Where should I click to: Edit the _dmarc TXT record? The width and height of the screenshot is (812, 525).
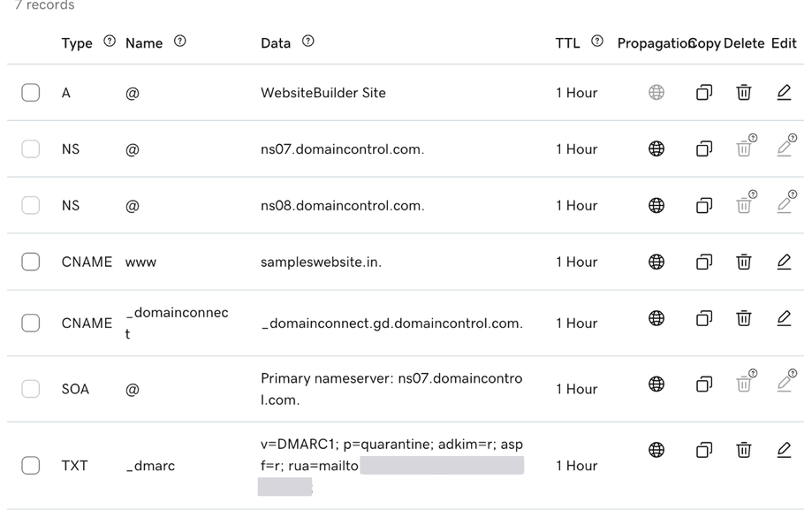click(x=784, y=449)
